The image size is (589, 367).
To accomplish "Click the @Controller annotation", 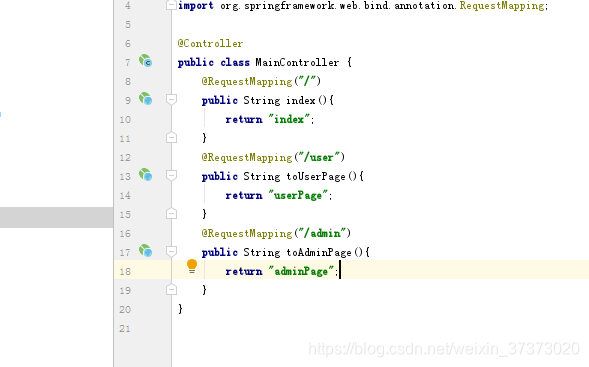I will tap(210, 44).
